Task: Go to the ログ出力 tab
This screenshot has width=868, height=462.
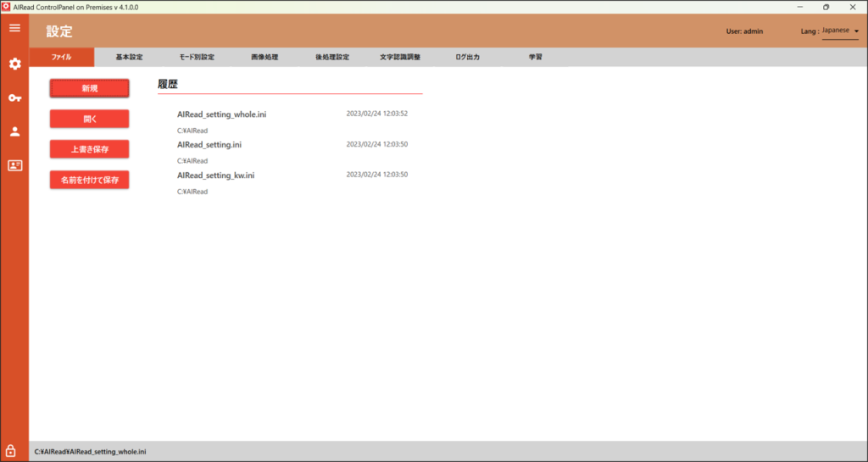Action: tap(467, 57)
